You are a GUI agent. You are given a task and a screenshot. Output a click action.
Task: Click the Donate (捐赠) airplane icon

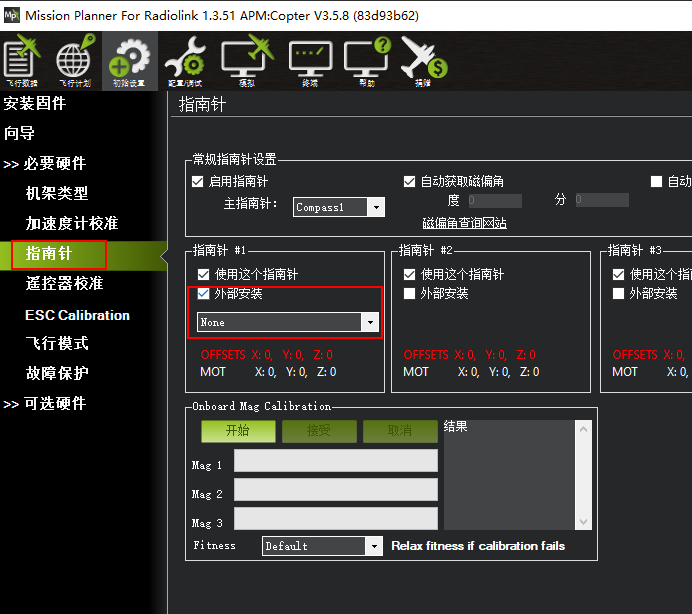click(423, 61)
